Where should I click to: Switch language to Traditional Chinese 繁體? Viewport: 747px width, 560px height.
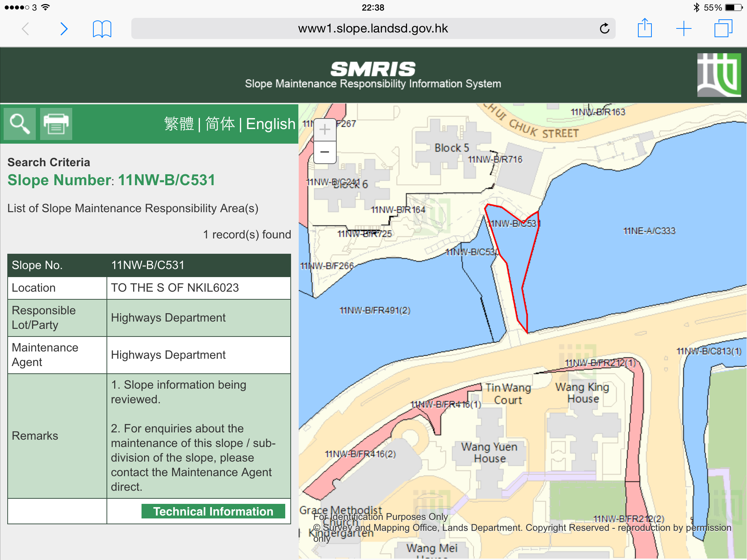point(179,124)
